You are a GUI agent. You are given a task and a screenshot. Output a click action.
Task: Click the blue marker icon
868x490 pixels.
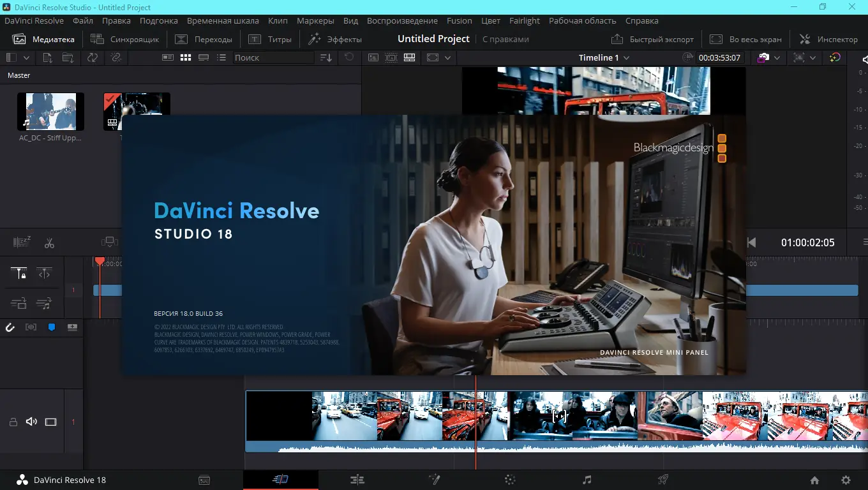(52, 327)
